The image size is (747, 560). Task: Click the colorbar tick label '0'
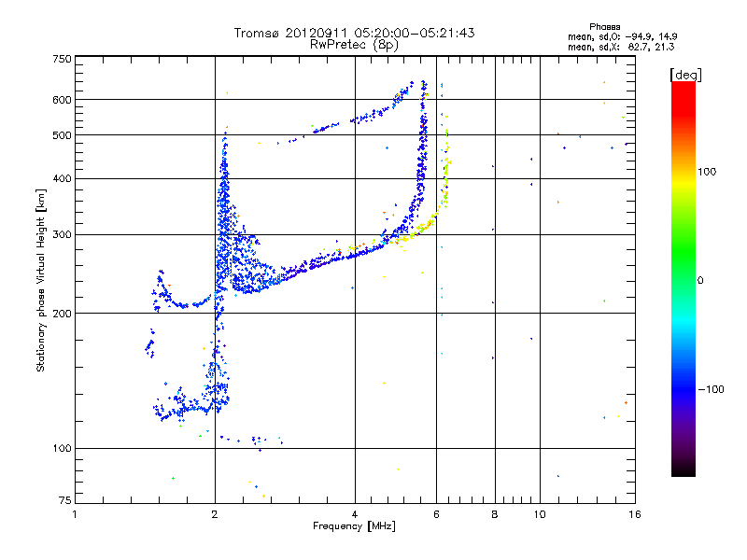click(x=700, y=281)
